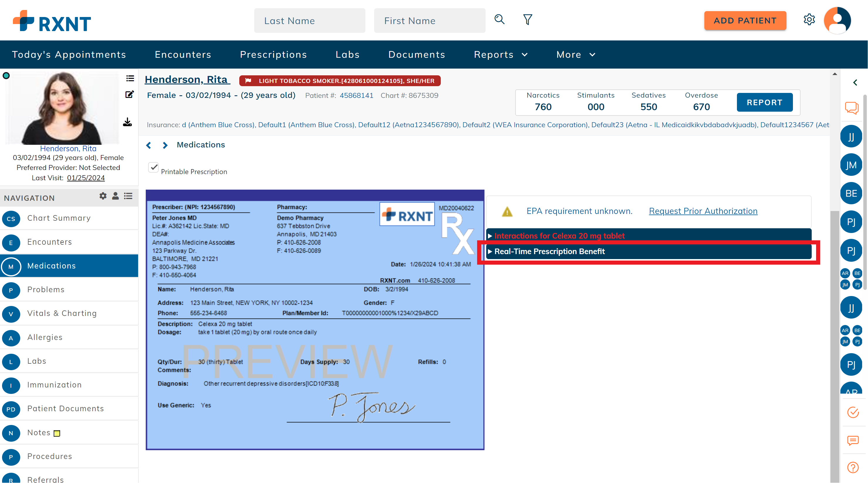Click inside the Last Name search field
This screenshot has height=483, width=868.
[x=309, y=21]
